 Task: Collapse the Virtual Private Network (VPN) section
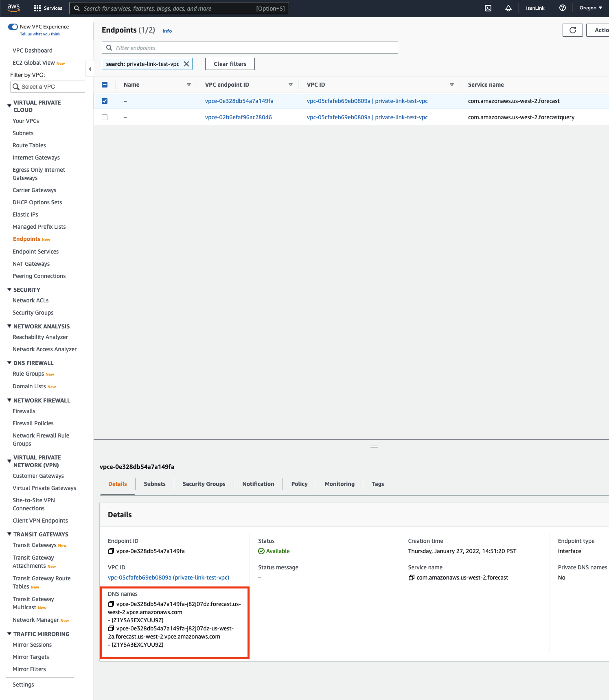coord(9,461)
